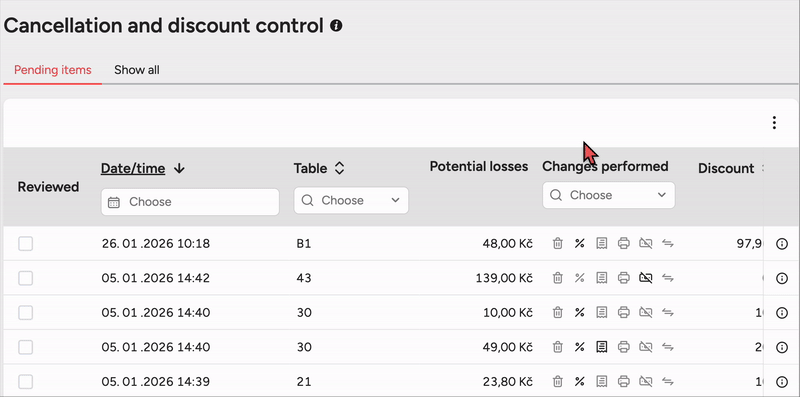Click the 139,00 Kč potential loss value
800x397 pixels.
(504, 278)
